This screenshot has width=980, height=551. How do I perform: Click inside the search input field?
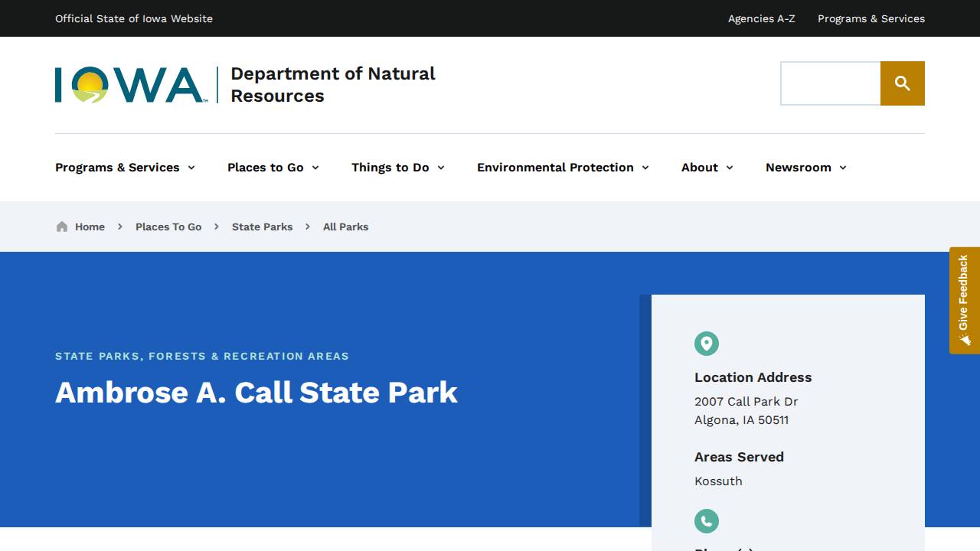click(x=830, y=83)
